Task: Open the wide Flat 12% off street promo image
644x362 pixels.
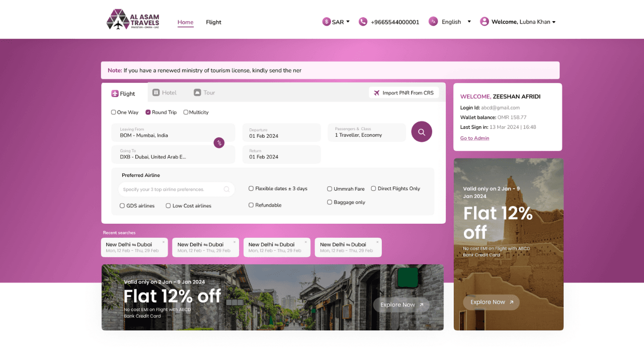Action: 273,298
